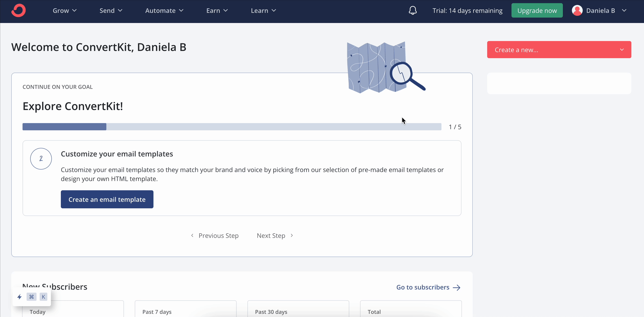Open the Automate menu

(164, 11)
